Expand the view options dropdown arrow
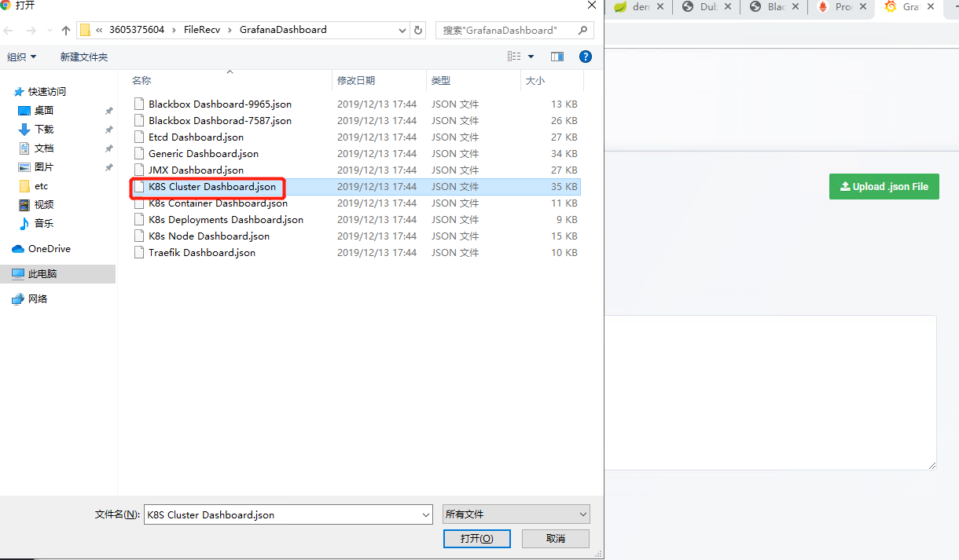Screen dimensions: 959x560 pos(531,57)
